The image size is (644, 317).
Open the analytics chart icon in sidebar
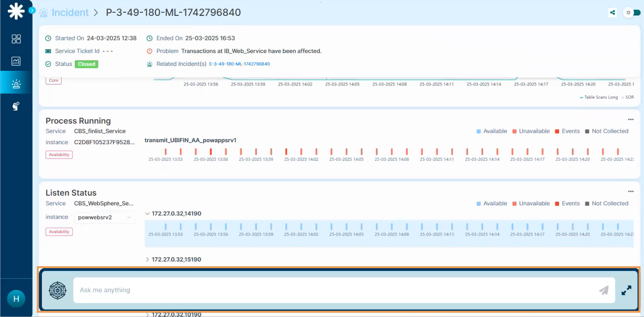16,61
